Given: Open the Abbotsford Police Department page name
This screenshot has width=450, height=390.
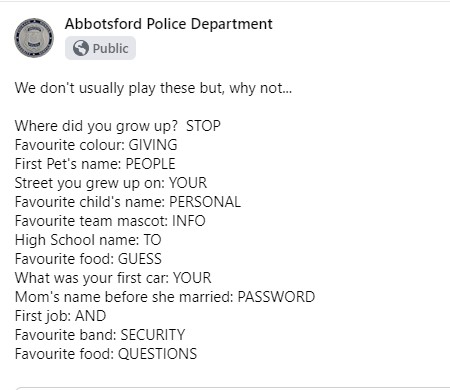Looking at the screenshot, I should [x=169, y=24].
